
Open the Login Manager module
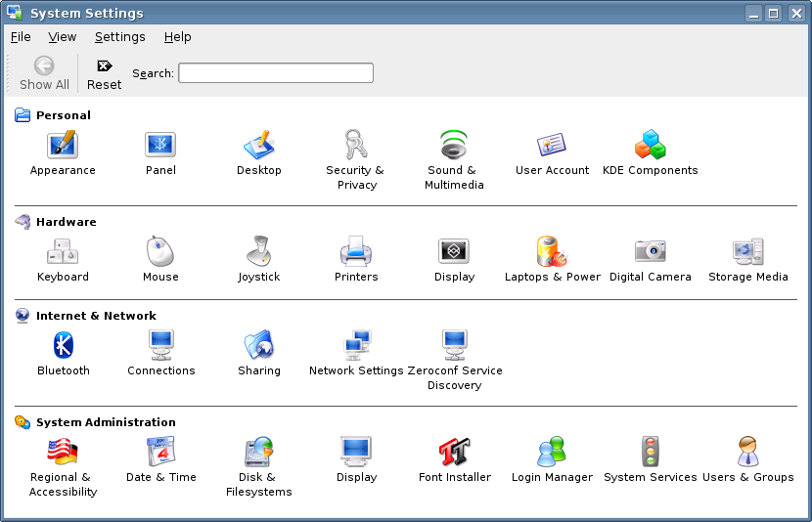point(552,453)
